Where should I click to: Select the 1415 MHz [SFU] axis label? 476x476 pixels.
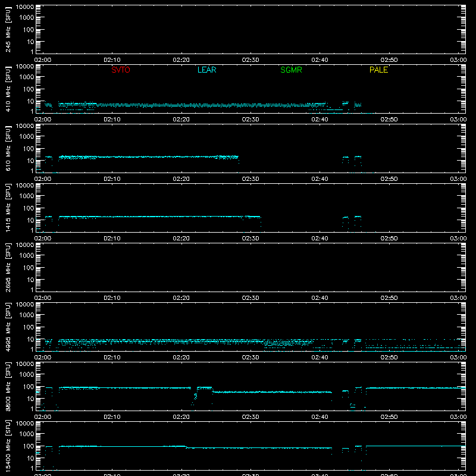pos(8,208)
